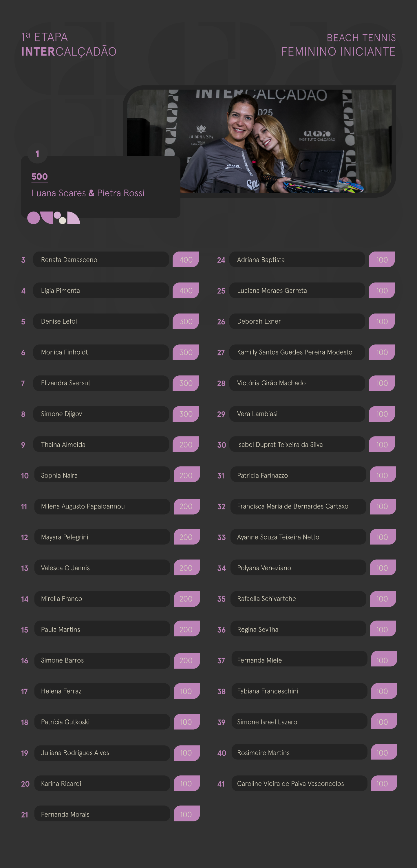Open Milena Augusto Papaioannou row
The width and height of the screenshot is (417, 868).
pyautogui.click(x=102, y=506)
